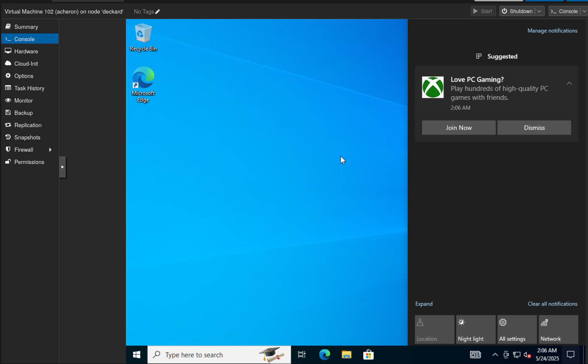Screen dimensions: 588x364
Task: Open the Monitor page
Action: [x=30, y=100]
